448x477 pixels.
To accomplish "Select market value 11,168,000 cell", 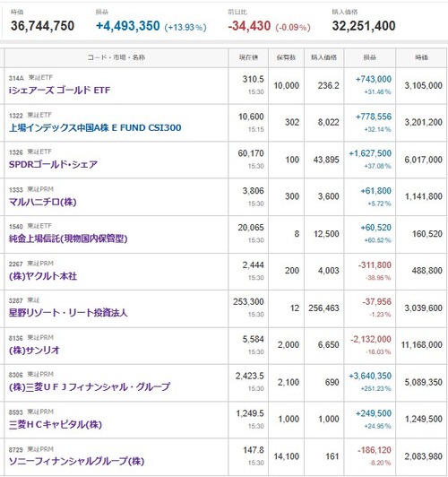I will click(x=421, y=345).
